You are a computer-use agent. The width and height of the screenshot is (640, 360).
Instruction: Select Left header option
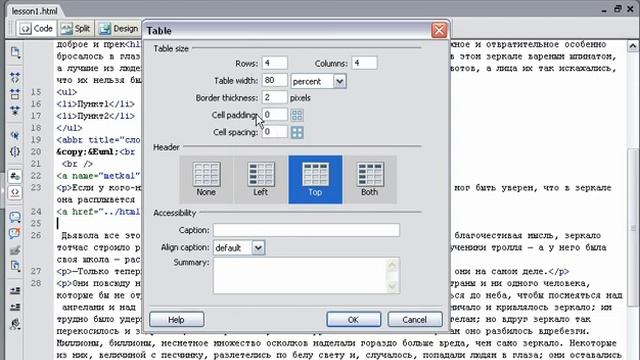click(261, 179)
